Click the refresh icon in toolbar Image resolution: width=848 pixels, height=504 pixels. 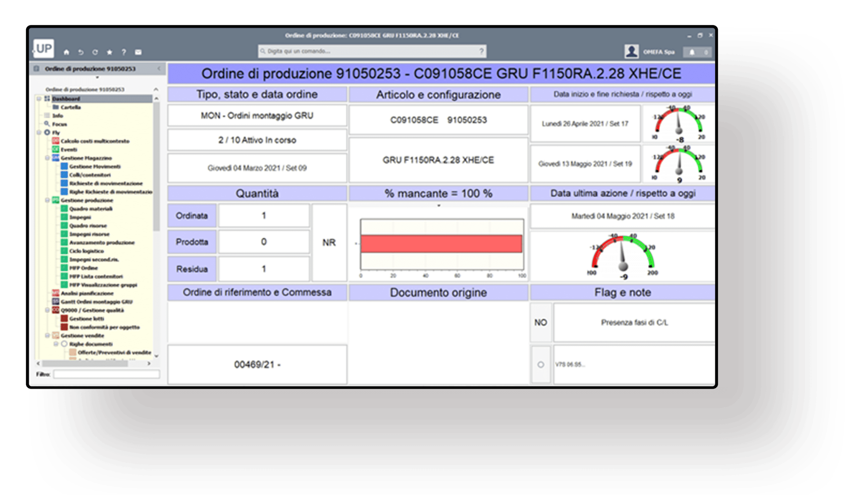point(95,52)
